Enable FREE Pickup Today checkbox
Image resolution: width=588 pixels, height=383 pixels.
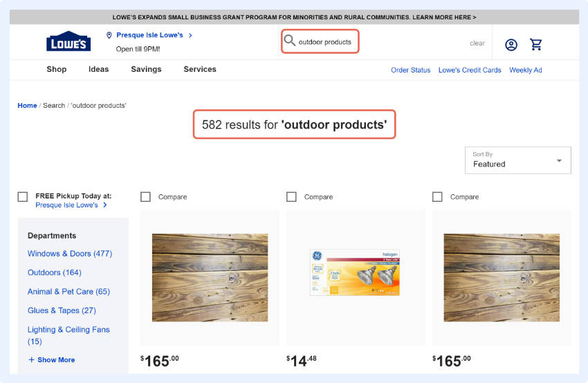point(23,197)
